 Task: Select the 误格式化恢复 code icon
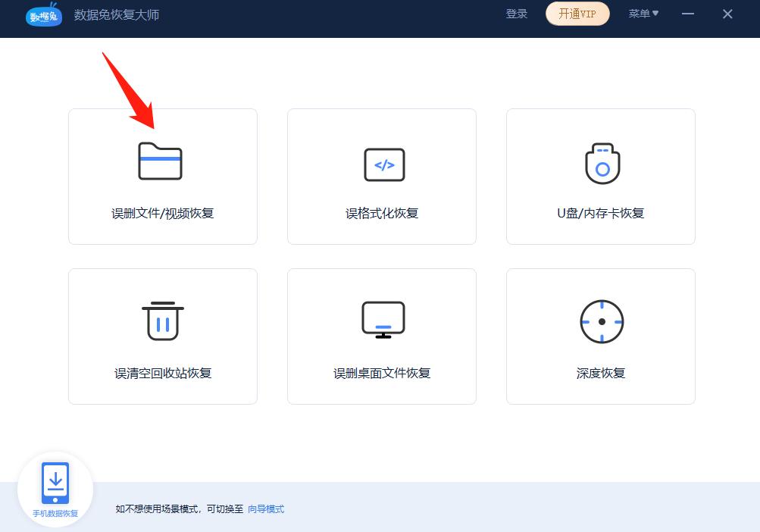pos(381,164)
